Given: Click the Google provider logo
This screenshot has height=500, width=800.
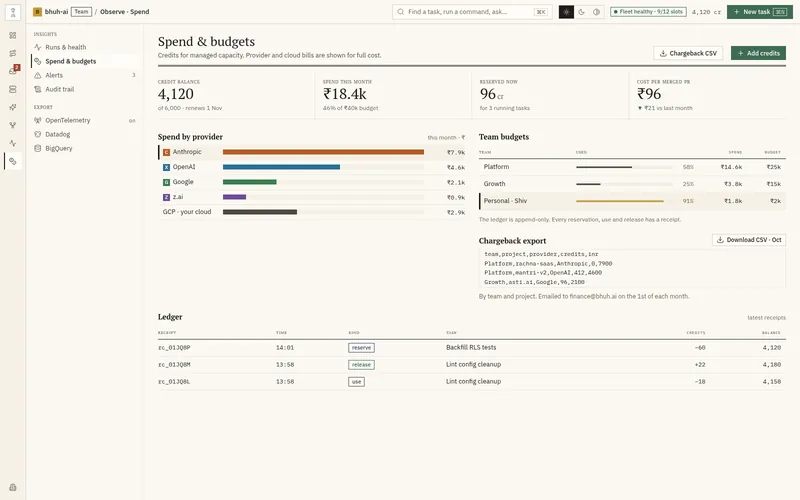Looking at the screenshot, I should point(166,182).
